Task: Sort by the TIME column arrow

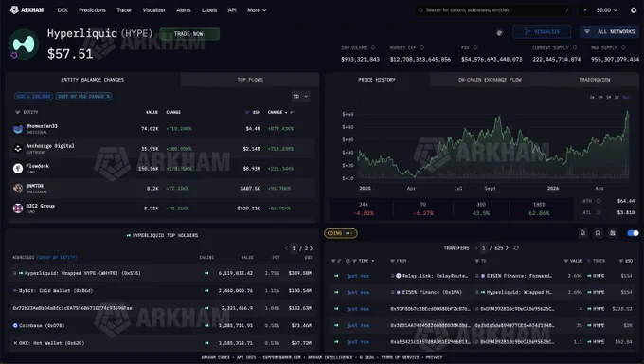Action: click(x=373, y=261)
